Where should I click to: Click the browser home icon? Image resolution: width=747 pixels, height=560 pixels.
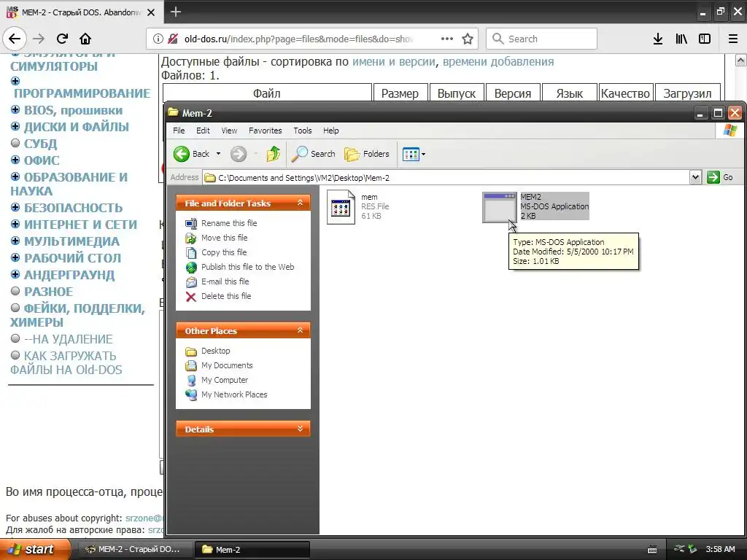(x=85, y=39)
